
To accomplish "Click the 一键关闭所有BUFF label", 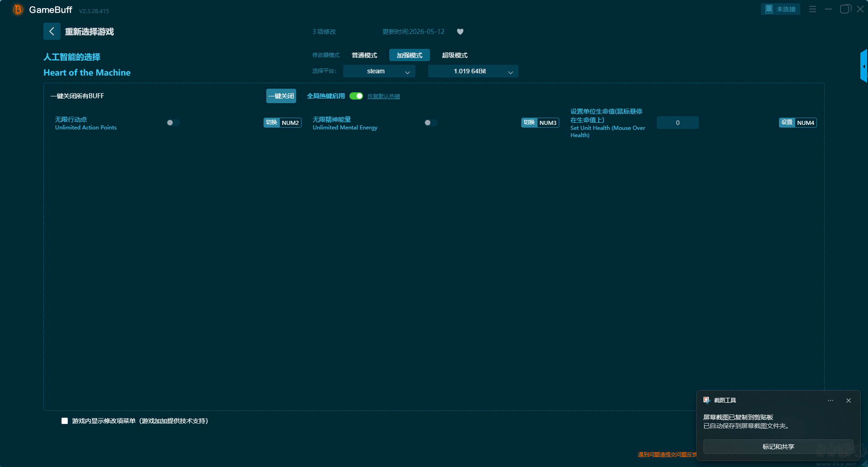I will 77,96.
